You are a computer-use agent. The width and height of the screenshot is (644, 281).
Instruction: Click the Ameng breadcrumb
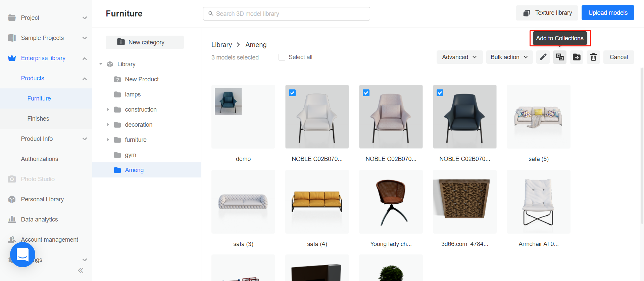click(x=256, y=45)
